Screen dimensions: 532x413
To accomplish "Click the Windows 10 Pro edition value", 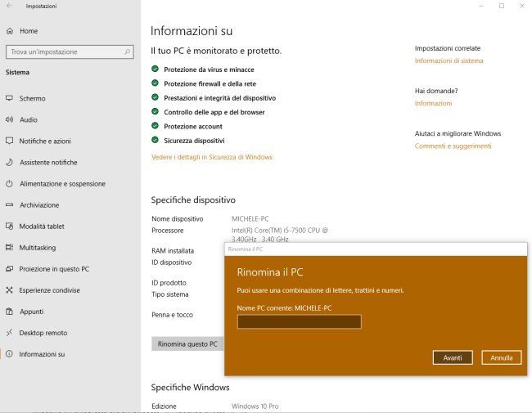I will (x=255, y=406).
